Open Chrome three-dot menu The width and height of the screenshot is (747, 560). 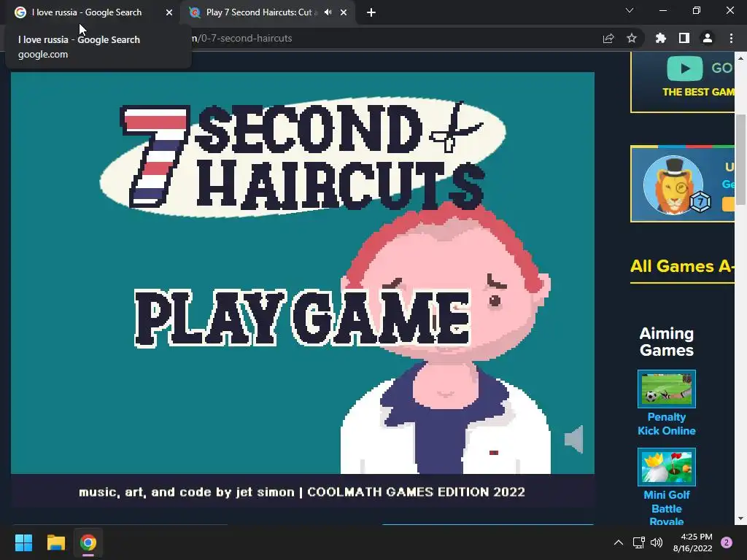731,38
